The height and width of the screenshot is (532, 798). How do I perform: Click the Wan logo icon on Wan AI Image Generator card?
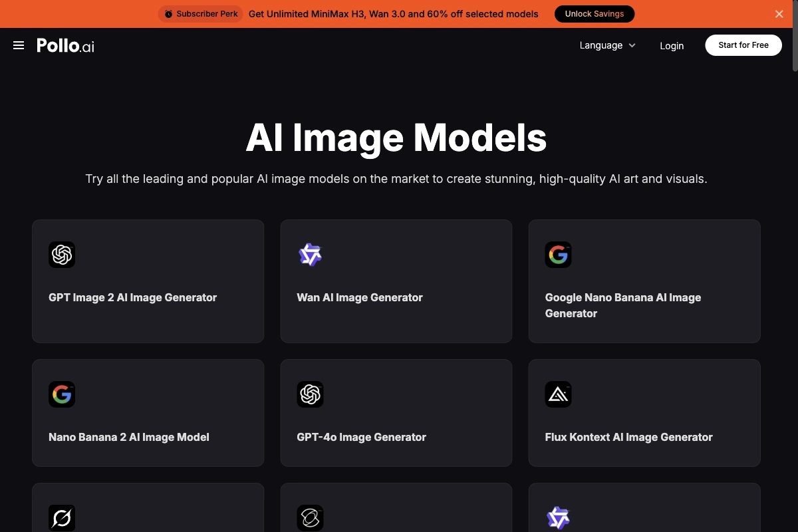tap(310, 255)
